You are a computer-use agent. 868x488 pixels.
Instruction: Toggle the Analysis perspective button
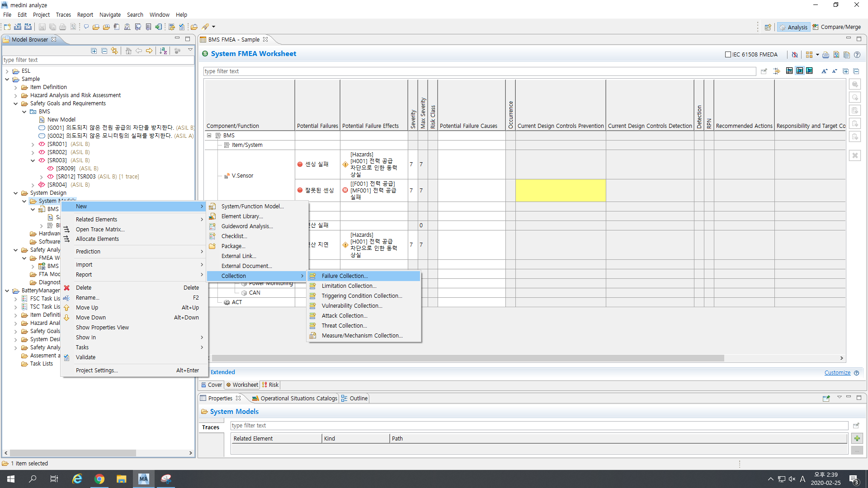point(793,27)
